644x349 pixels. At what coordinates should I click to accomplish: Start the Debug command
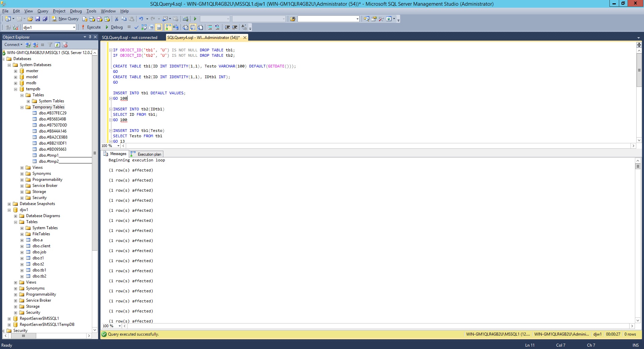(114, 27)
